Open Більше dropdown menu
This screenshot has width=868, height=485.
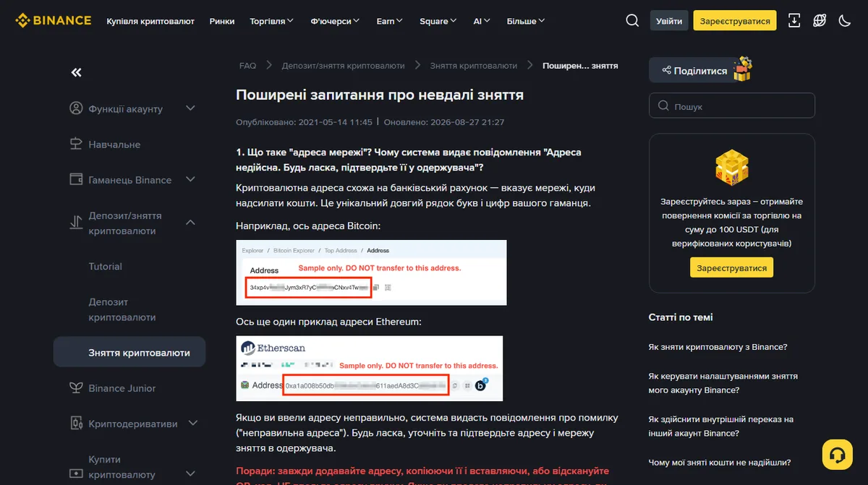pyautogui.click(x=526, y=21)
